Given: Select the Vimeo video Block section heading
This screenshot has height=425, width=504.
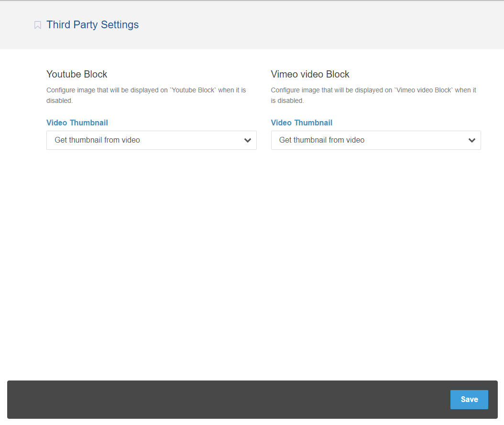Looking at the screenshot, I should 310,74.
